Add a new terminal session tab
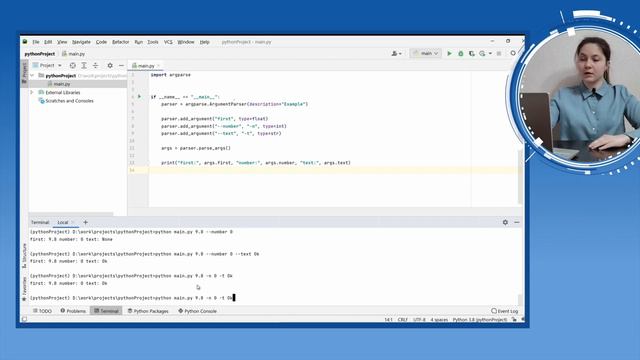This screenshot has width=640, height=360. click(x=85, y=222)
